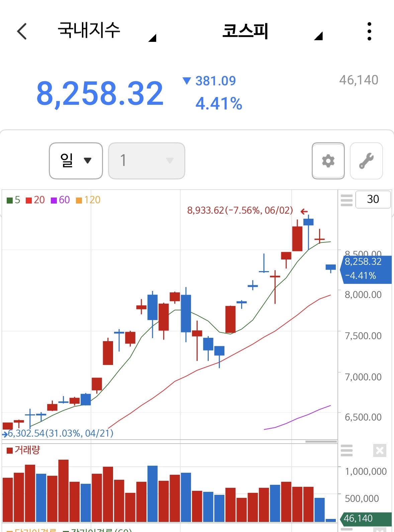Select the 20-day moving average legend
The width and height of the screenshot is (394, 532).
pos(35,200)
